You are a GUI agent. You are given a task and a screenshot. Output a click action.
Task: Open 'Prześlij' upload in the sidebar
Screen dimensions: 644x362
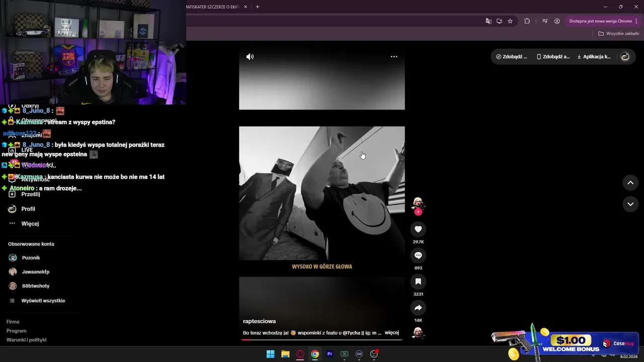tap(24, 194)
